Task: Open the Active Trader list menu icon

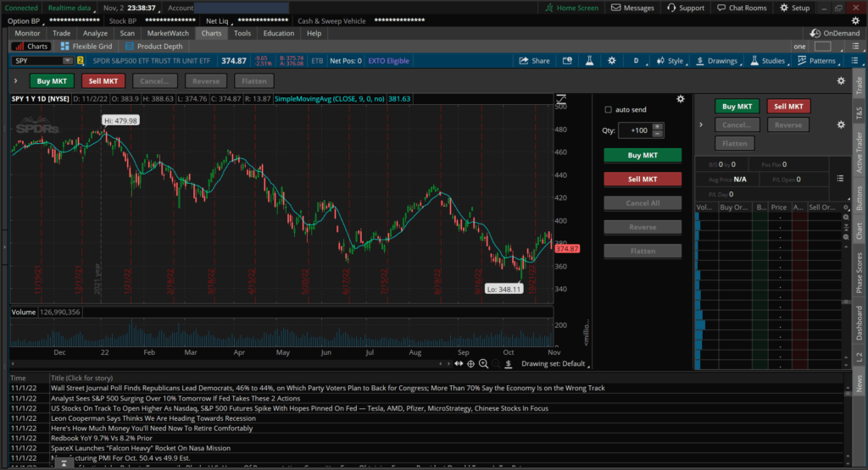Action: pyautogui.click(x=840, y=178)
